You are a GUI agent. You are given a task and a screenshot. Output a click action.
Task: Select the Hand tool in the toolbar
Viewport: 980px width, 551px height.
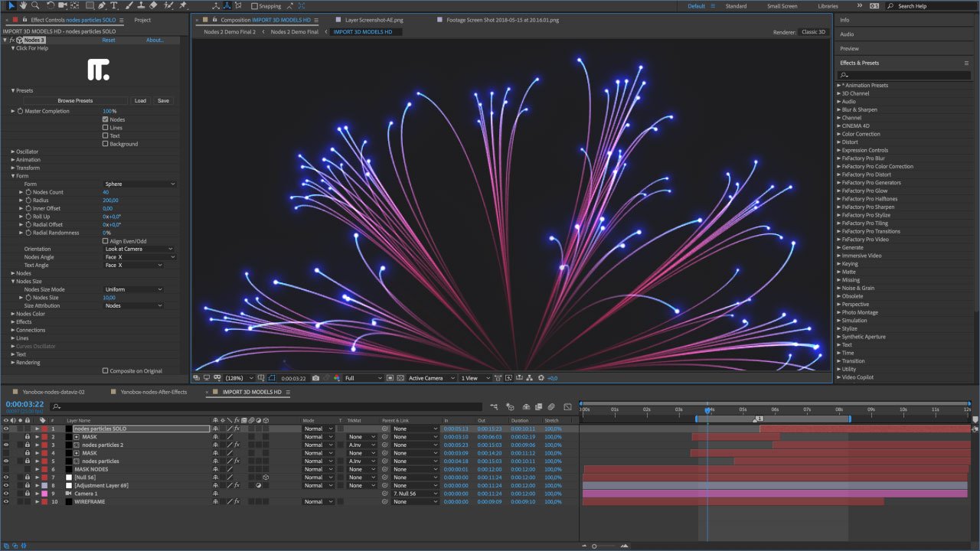23,5
